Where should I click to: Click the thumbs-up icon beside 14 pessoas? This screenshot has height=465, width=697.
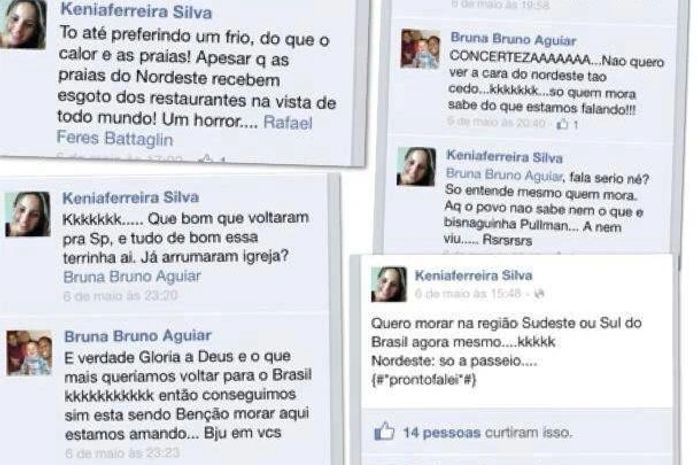click(x=384, y=431)
